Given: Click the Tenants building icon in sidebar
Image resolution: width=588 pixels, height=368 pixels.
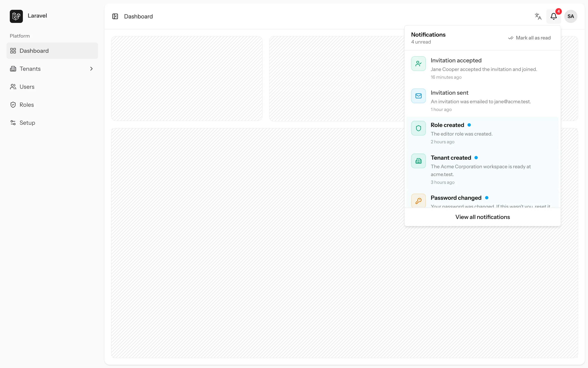Looking at the screenshot, I should tap(13, 69).
